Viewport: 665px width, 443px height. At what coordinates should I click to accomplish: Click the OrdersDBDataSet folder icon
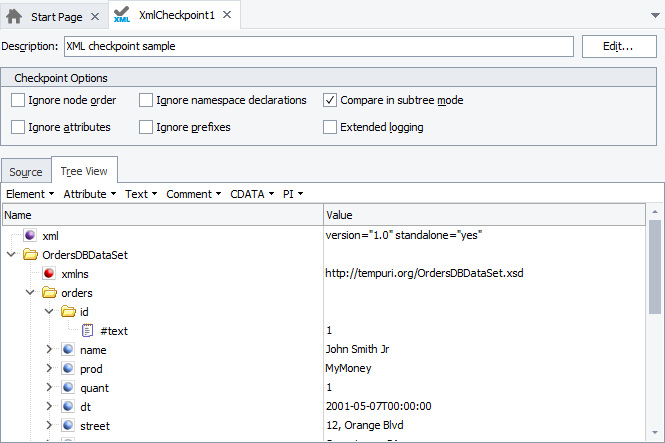coord(30,255)
